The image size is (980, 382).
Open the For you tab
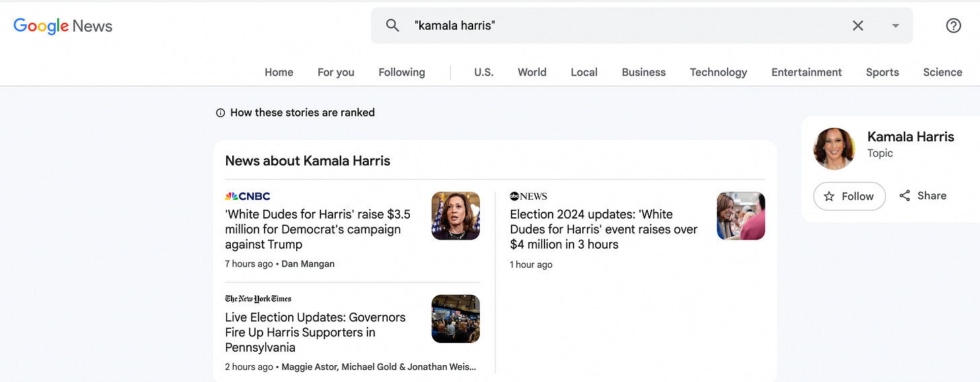tap(336, 72)
